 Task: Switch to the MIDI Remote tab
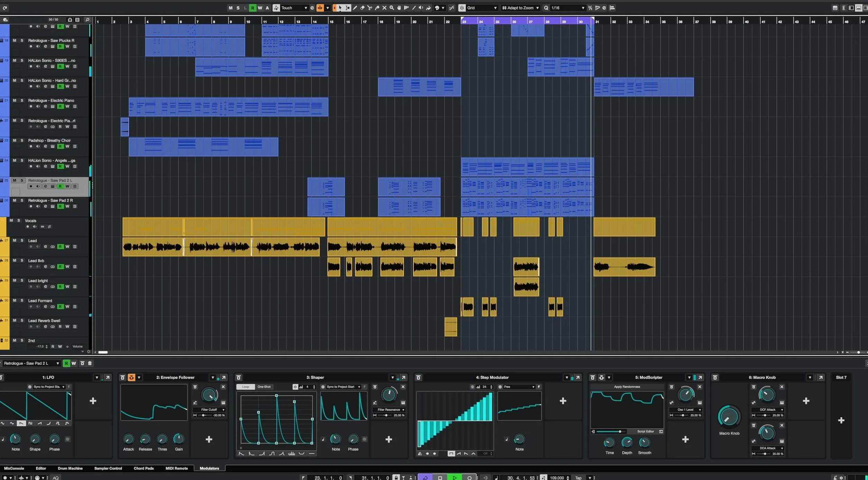176,468
